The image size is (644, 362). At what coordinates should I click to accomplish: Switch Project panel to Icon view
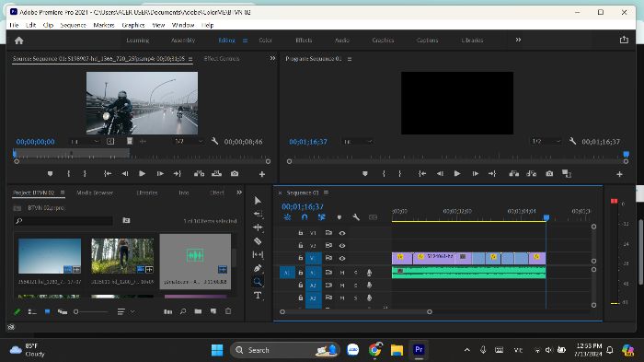click(x=47, y=311)
